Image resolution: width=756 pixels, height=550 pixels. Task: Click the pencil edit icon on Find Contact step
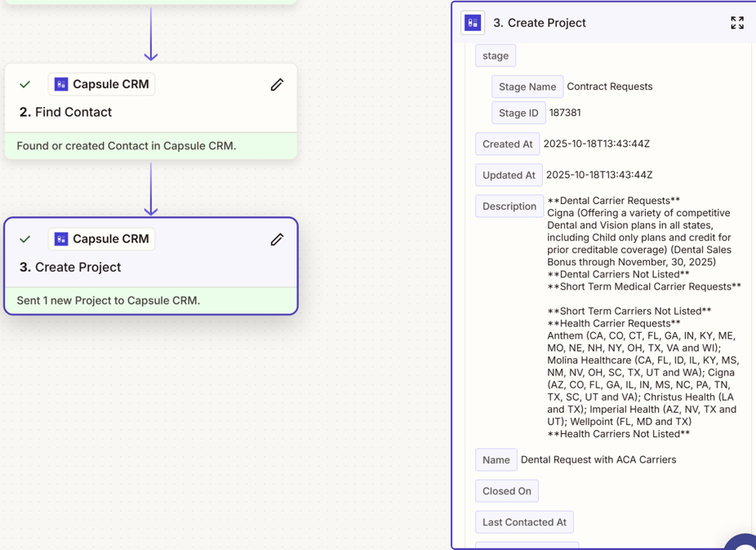coord(277,85)
